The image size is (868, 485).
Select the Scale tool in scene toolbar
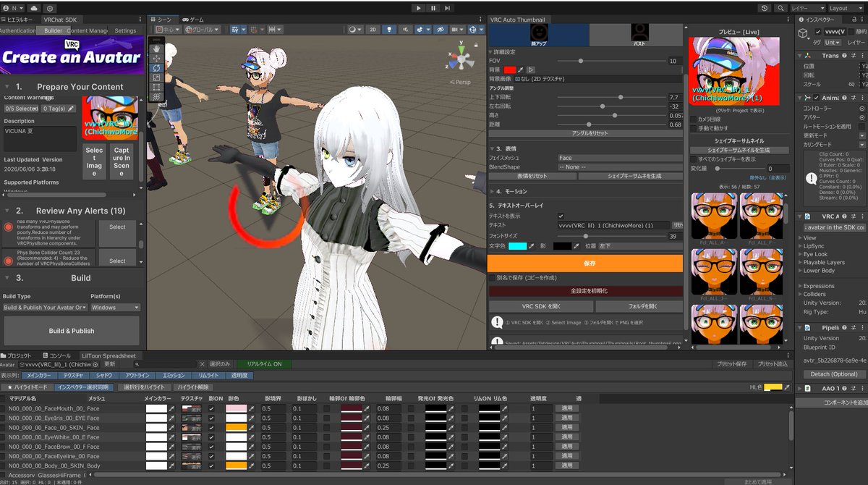click(x=156, y=77)
